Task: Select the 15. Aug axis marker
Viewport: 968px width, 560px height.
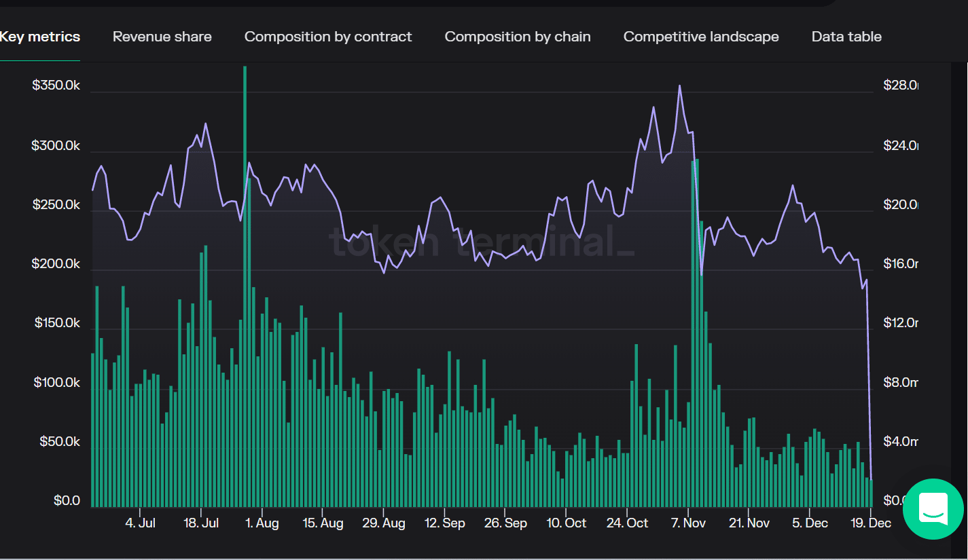Action: point(323,523)
